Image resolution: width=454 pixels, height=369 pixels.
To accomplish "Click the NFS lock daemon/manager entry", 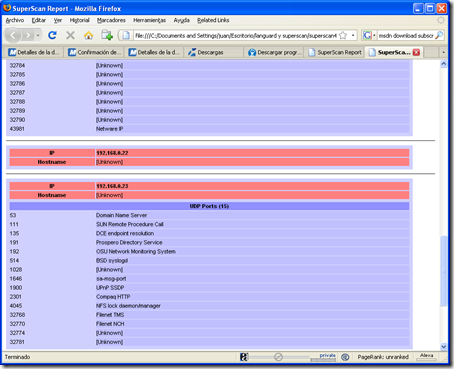I will (128, 306).
